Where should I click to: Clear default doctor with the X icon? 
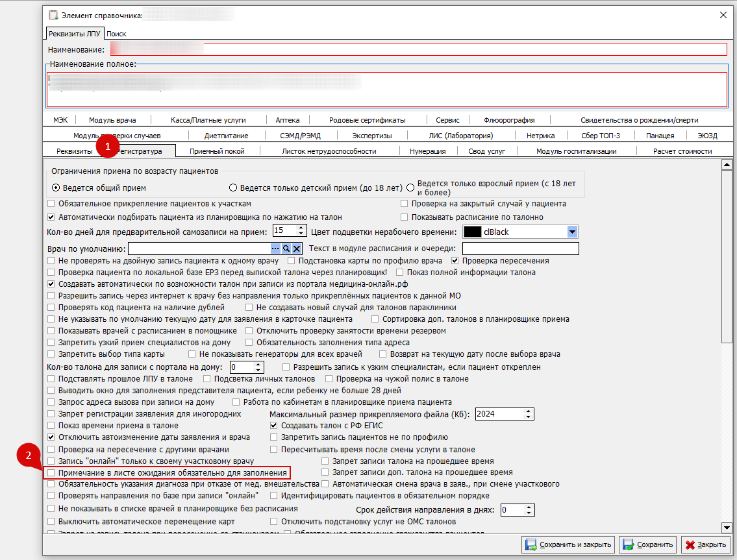pos(297,249)
